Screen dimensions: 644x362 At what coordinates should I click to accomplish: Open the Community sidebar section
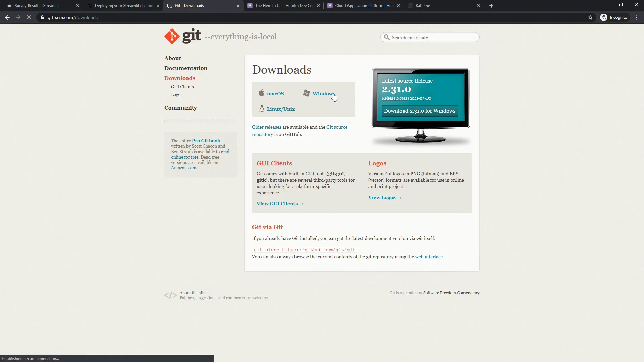pyautogui.click(x=180, y=108)
